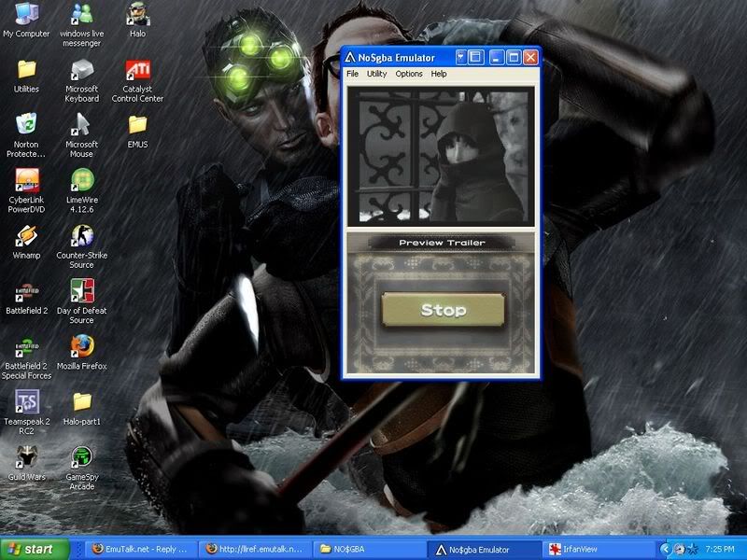Select the Day of Defeat Source icon

[82, 301]
